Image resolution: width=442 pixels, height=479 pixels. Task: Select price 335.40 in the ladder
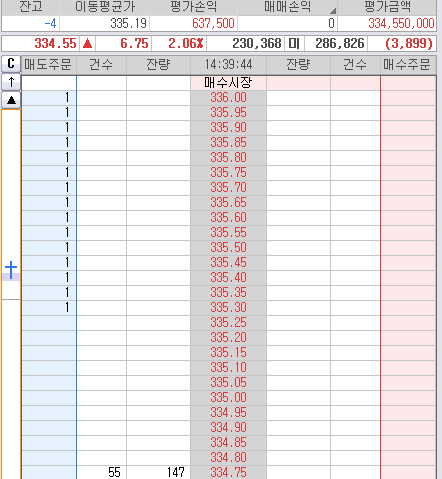click(228, 278)
